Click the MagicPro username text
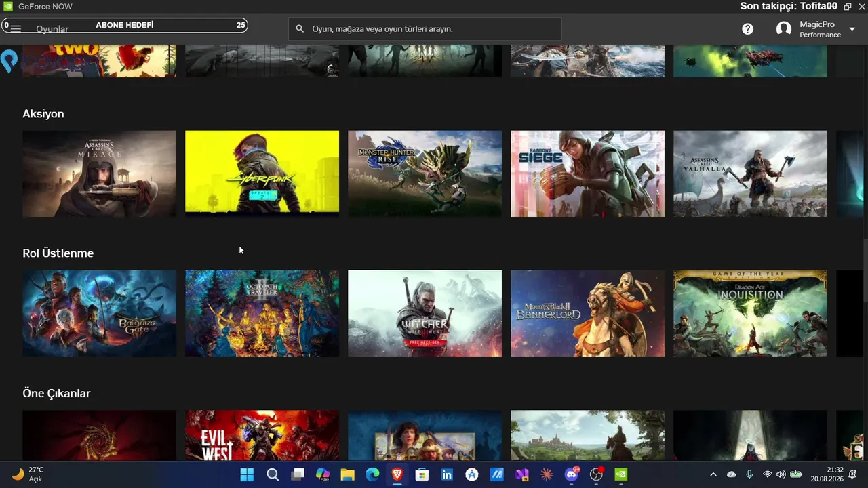 tap(817, 24)
